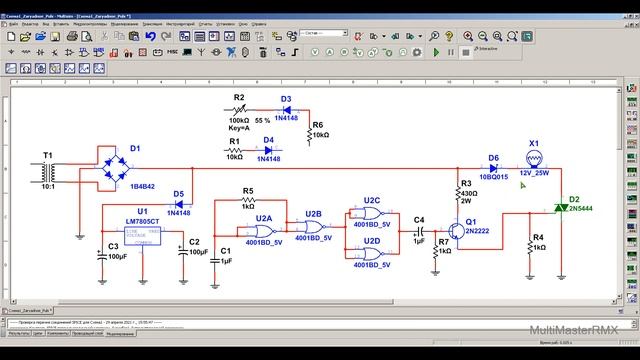Pause the simulation
Viewport: 640px width, 360px height.
(451, 52)
